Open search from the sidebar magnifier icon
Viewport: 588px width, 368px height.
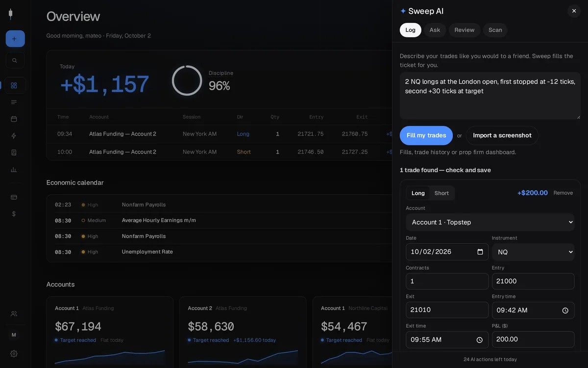pos(15,60)
